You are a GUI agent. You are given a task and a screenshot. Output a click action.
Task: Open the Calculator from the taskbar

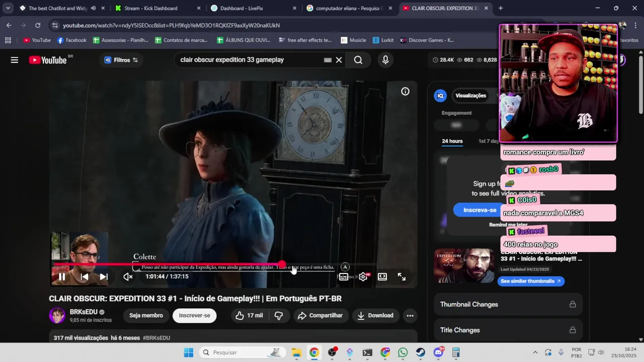click(x=456, y=352)
